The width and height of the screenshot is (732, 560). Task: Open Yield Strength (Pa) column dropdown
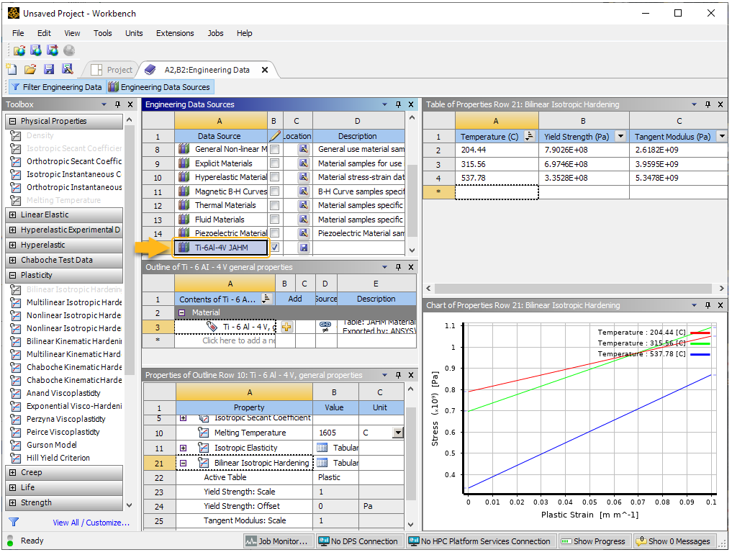coord(620,136)
